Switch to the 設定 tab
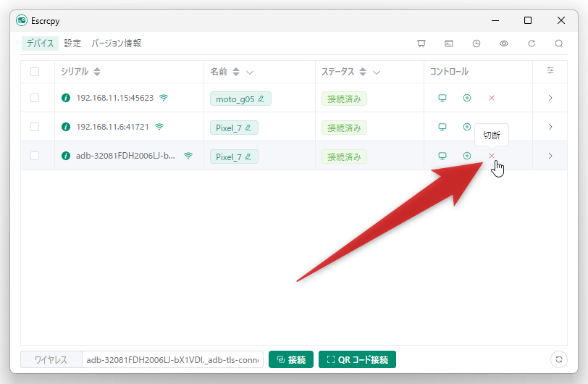588x384 pixels. click(72, 43)
